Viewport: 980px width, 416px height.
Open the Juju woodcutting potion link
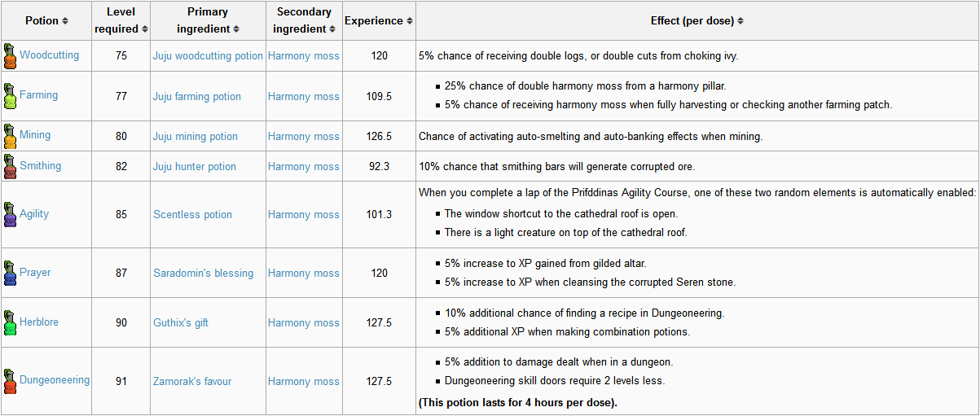click(x=208, y=56)
